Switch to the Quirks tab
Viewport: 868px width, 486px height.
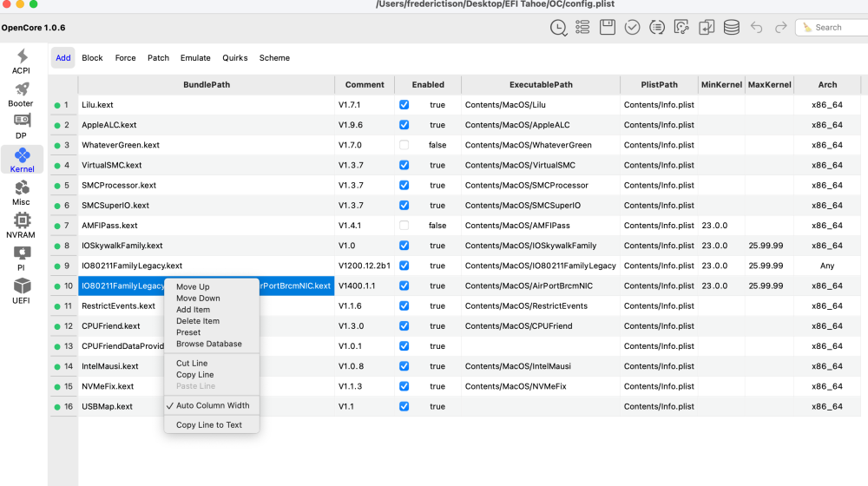234,57
